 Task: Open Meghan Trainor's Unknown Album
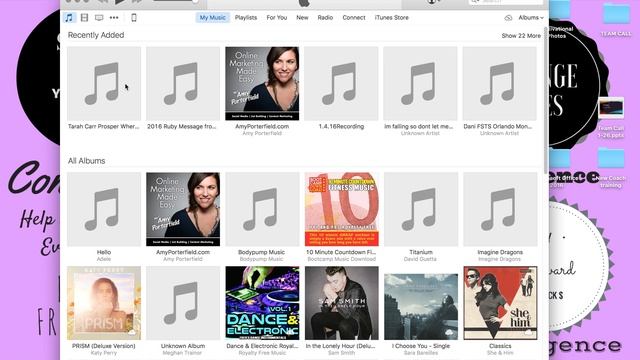coord(183,303)
